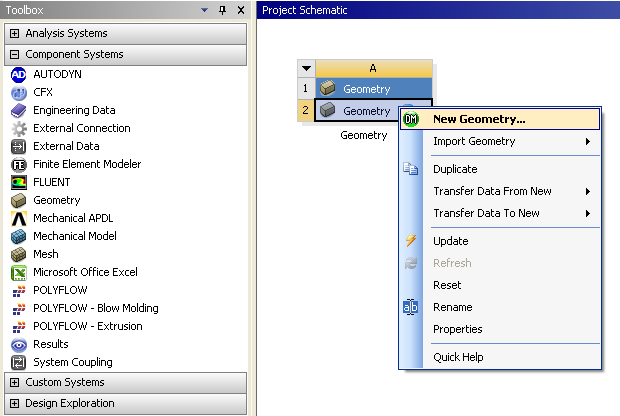Select the System Coupling icon
620x416 pixels.
tap(19, 362)
